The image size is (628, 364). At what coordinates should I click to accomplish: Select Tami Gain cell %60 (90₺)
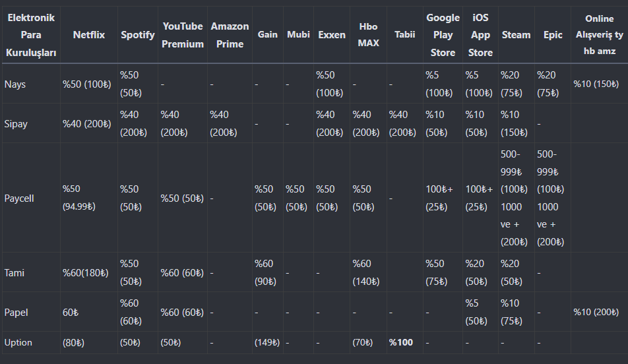point(266,273)
